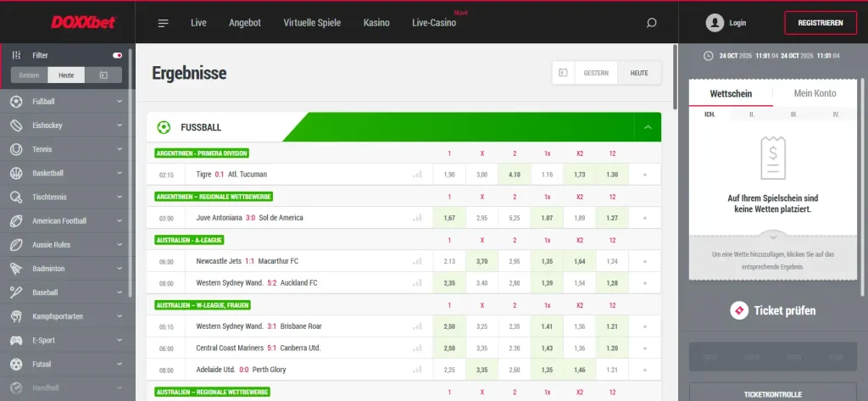This screenshot has height=401, width=868.
Task: Click American Football sidebar icon
Action: pos(17,221)
